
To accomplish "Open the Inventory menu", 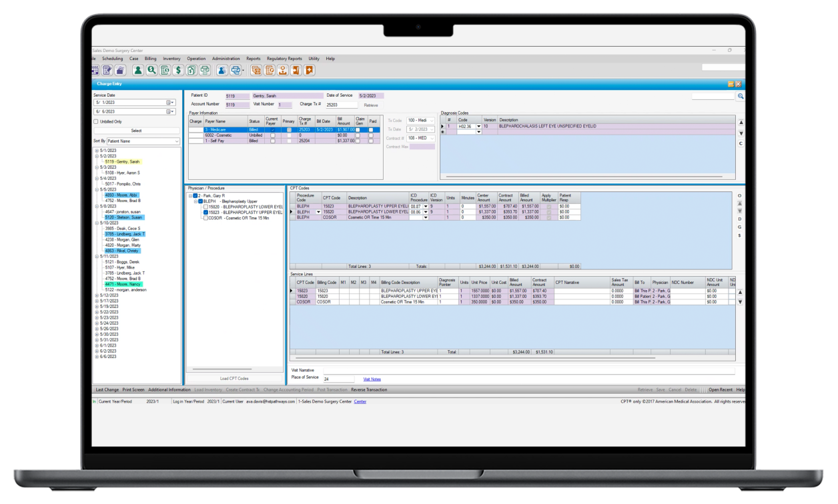I will [171, 59].
